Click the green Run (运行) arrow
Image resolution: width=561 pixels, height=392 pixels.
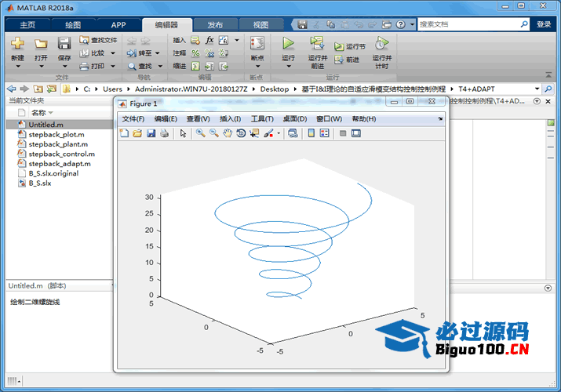coord(288,43)
